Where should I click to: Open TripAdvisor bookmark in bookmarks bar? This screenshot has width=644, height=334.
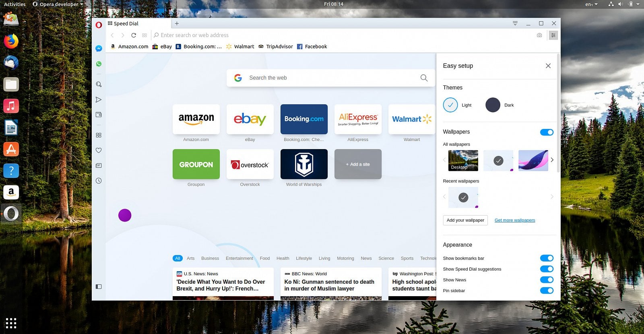(x=276, y=47)
